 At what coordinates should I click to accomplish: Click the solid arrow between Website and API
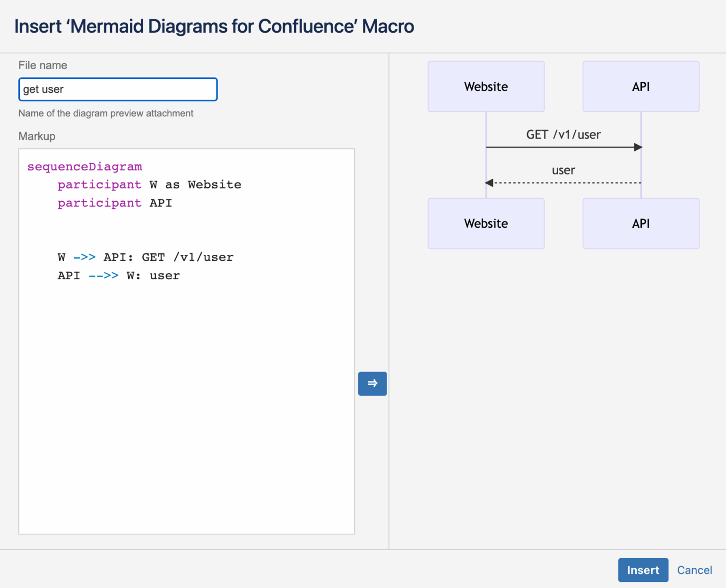[563, 147]
